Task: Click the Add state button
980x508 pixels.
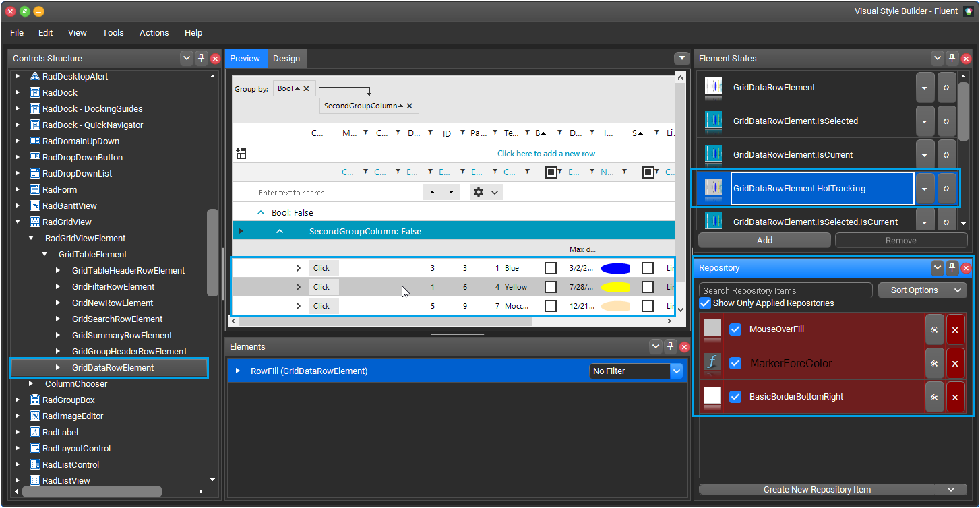Action: click(x=764, y=240)
